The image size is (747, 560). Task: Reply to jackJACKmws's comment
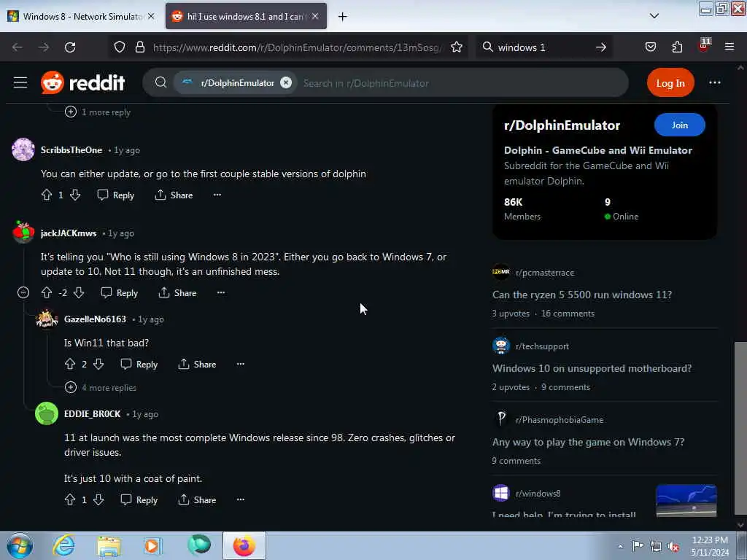point(120,292)
